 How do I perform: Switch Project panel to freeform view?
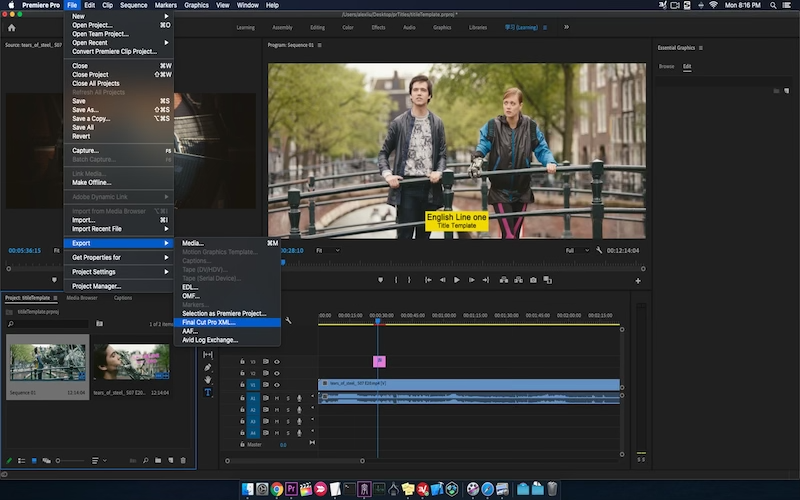[x=46, y=461]
